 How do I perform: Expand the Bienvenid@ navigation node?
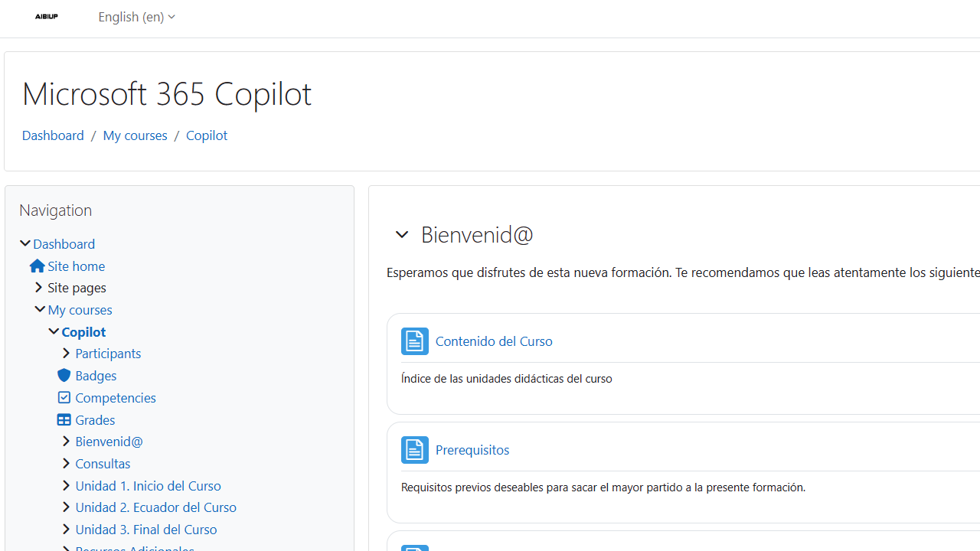tap(66, 441)
